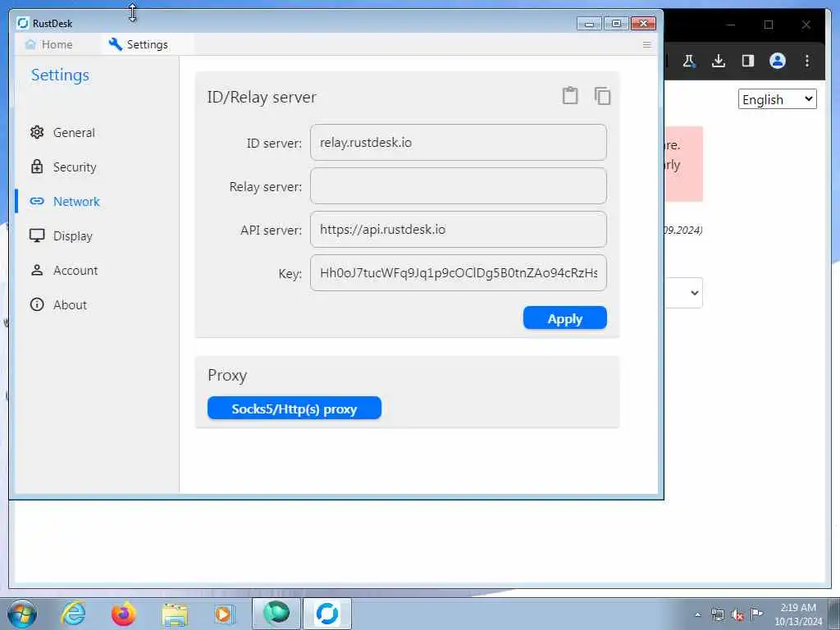Viewport: 840px width, 630px height.
Task: Open browser three-dot menu
Action: click(x=807, y=61)
